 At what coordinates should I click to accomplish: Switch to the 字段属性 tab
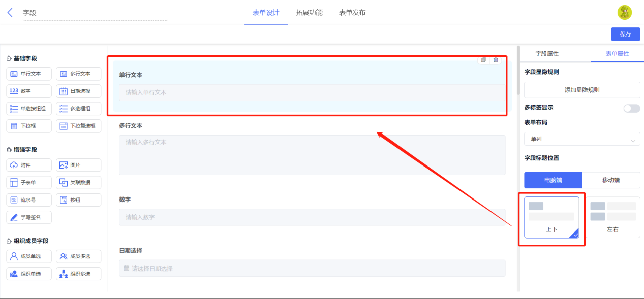coord(547,54)
